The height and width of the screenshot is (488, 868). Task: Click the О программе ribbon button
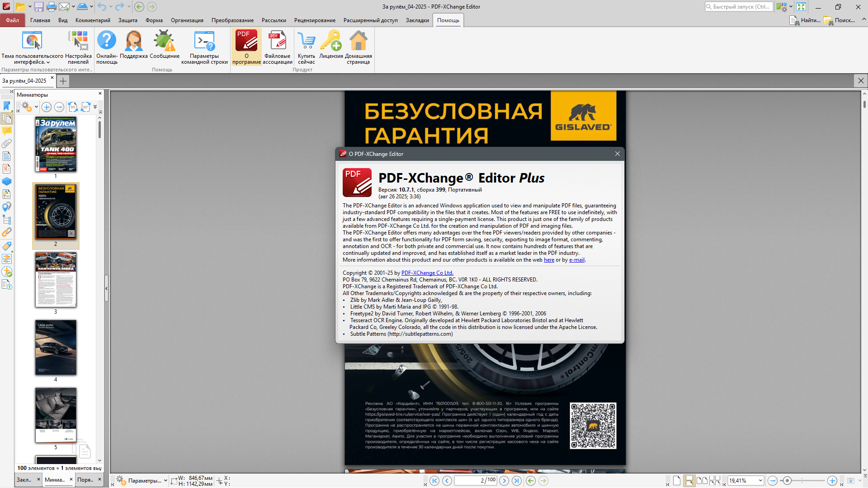pos(246,47)
